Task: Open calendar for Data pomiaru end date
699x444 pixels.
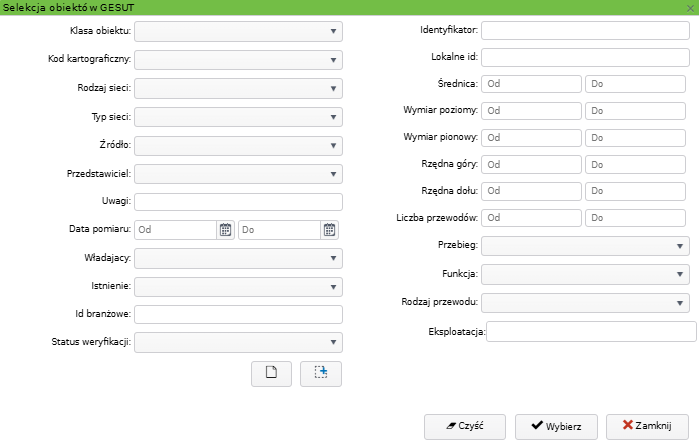Action: click(x=329, y=230)
